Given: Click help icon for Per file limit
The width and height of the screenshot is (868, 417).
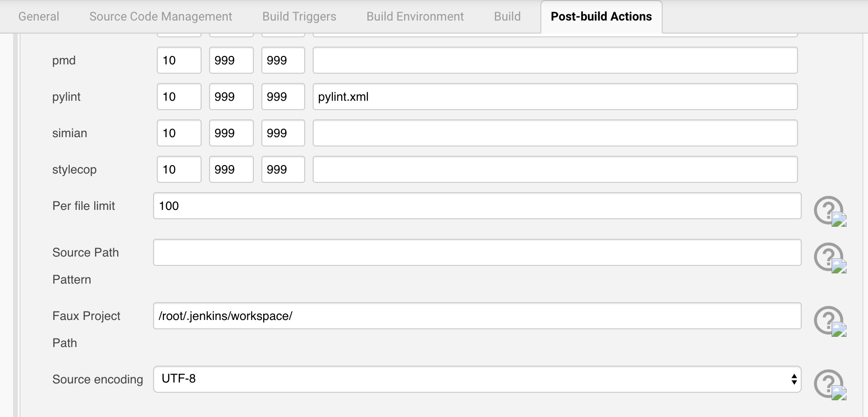Looking at the screenshot, I should point(829,210).
